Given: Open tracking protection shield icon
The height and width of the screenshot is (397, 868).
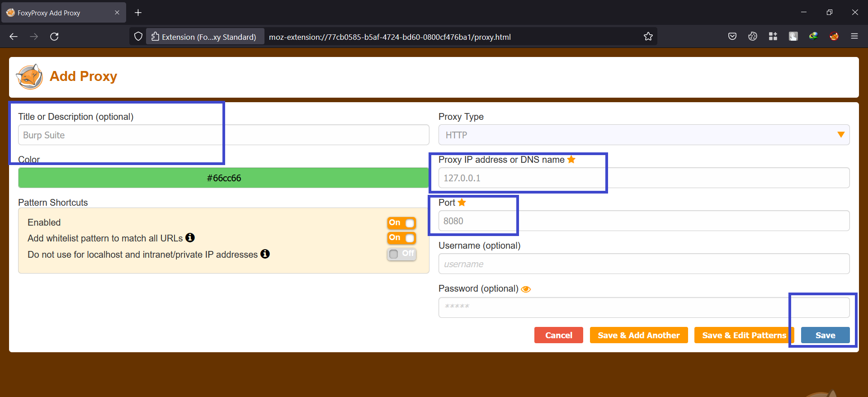Looking at the screenshot, I should (138, 37).
